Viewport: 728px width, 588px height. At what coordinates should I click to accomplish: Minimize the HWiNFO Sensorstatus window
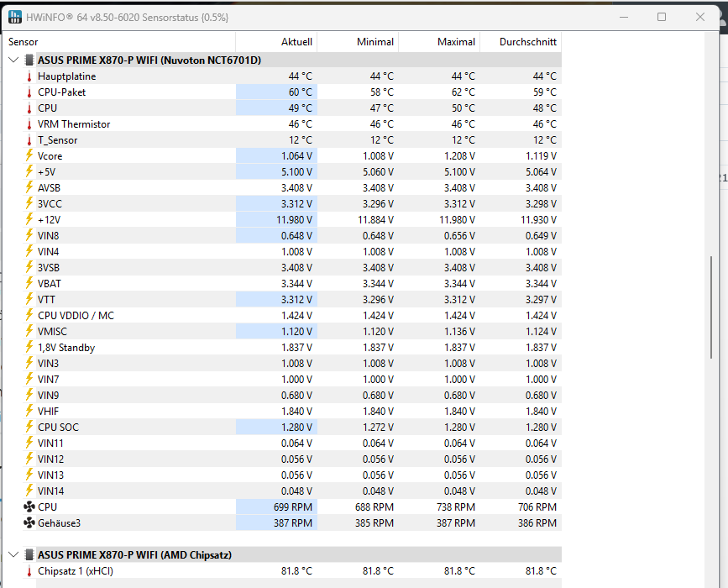pyautogui.click(x=624, y=17)
